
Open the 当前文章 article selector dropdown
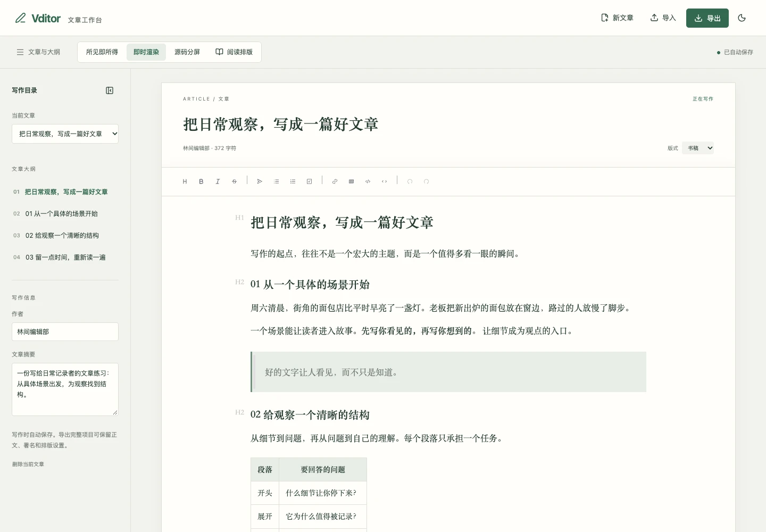(65, 134)
